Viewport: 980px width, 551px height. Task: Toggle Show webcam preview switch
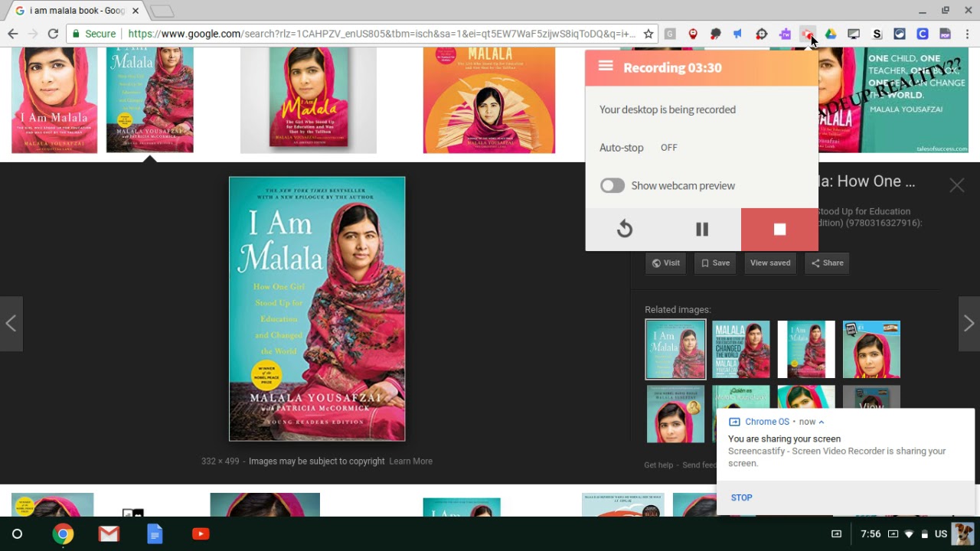[x=612, y=186]
